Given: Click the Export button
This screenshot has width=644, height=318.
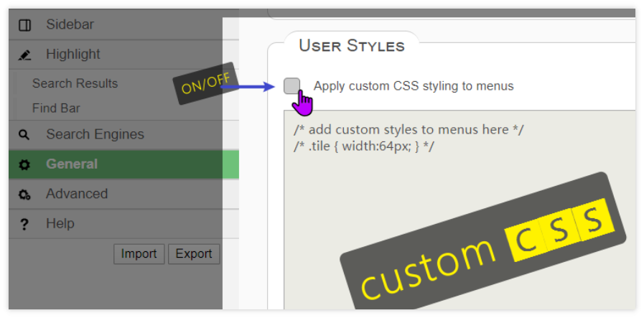Looking at the screenshot, I should (194, 254).
